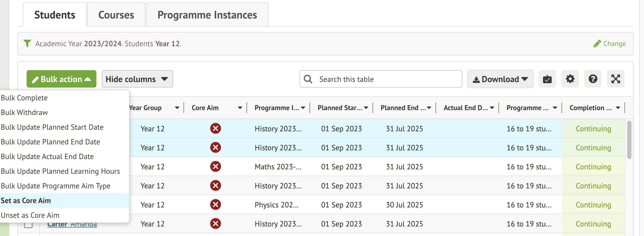
Task: Open table settings gear icon
Action: click(570, 79)
